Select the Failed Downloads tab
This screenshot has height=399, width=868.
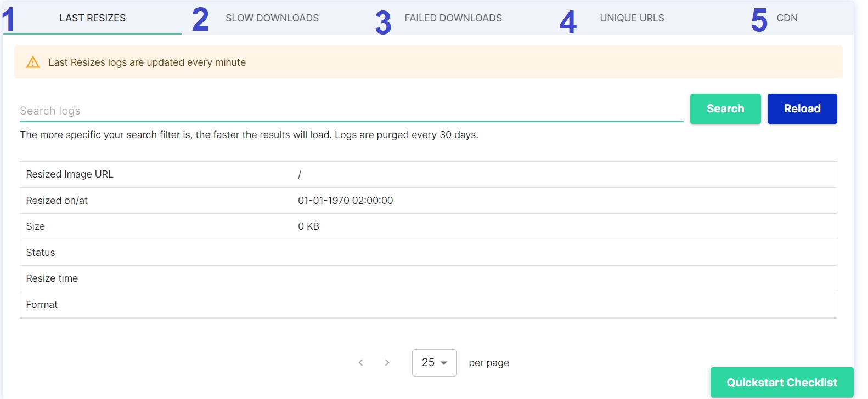tap(453, 18)
